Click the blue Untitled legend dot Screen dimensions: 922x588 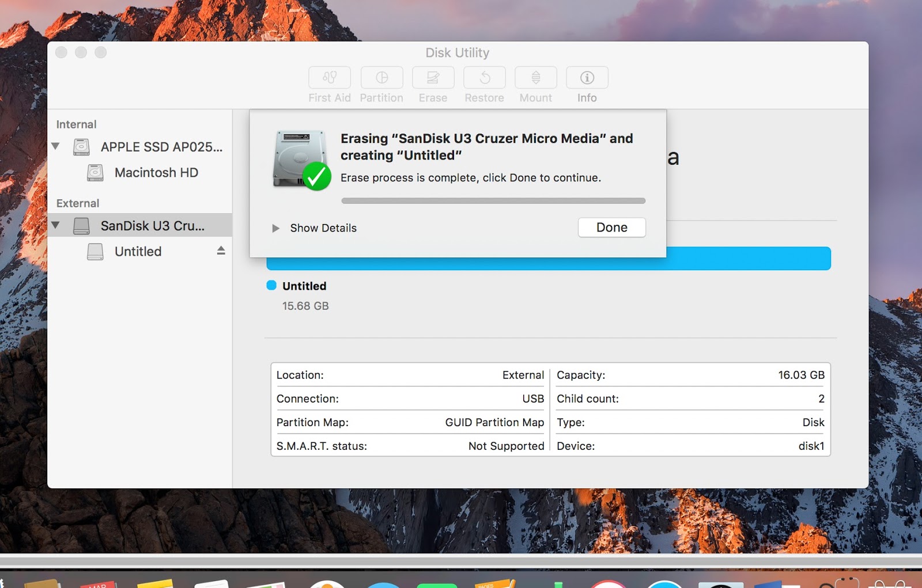(x=271, y=285)
